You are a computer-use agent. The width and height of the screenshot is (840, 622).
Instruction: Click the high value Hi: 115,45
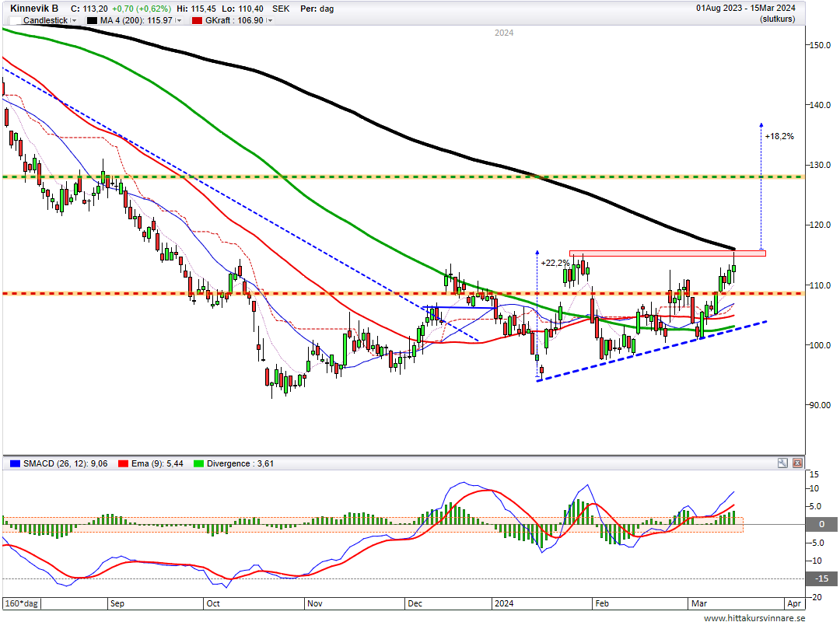click(197, 9)
